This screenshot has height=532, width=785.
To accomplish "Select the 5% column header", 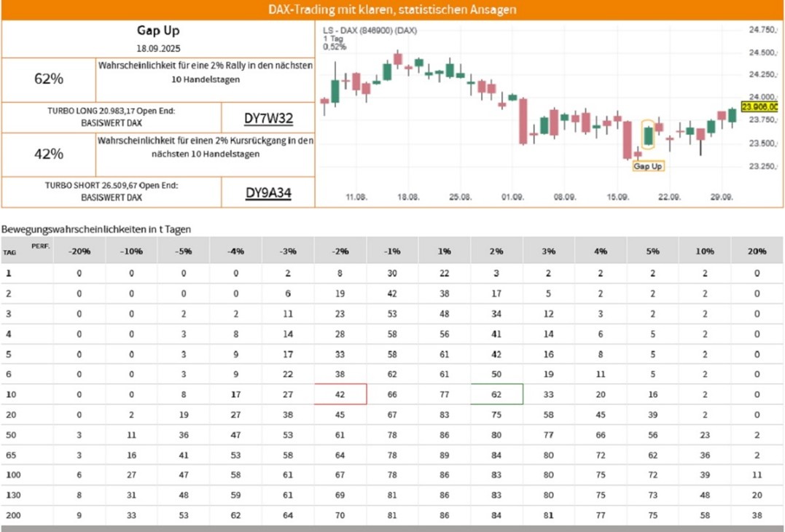I will (x=652, y=251).
